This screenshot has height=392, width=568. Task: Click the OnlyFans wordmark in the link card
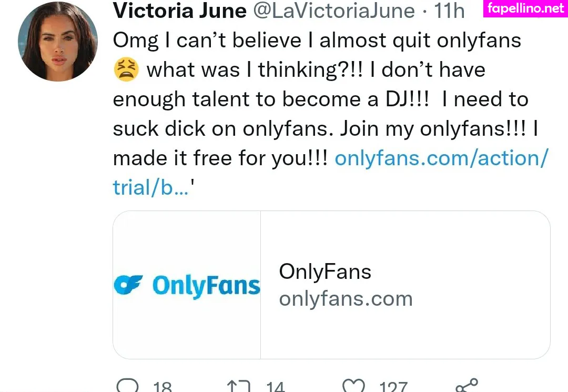click(x=206, y=286)
